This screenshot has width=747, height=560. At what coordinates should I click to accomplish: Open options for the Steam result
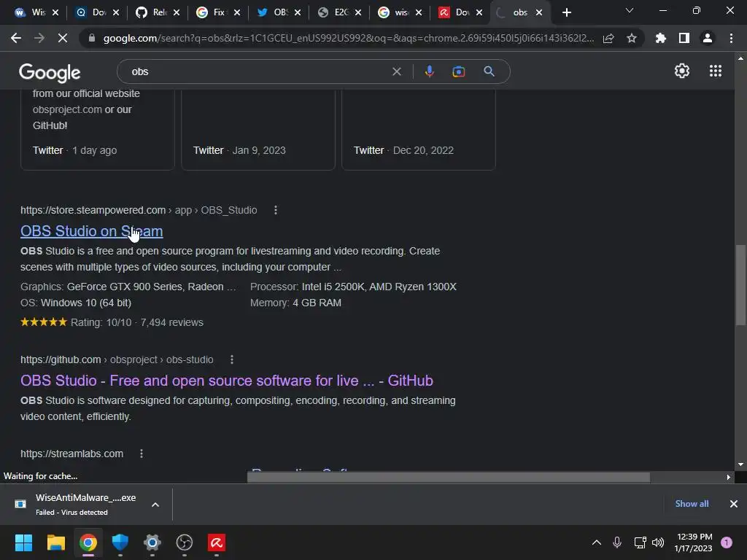(x=275, y=210)
